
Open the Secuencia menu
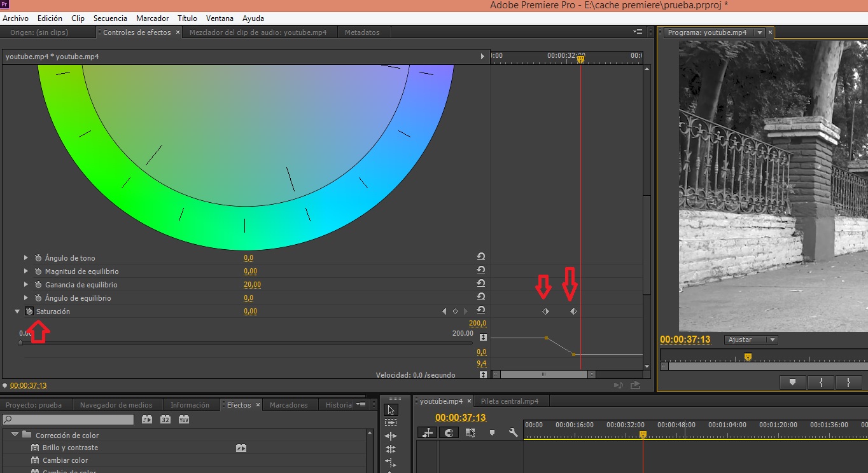(x=110, y=18)
